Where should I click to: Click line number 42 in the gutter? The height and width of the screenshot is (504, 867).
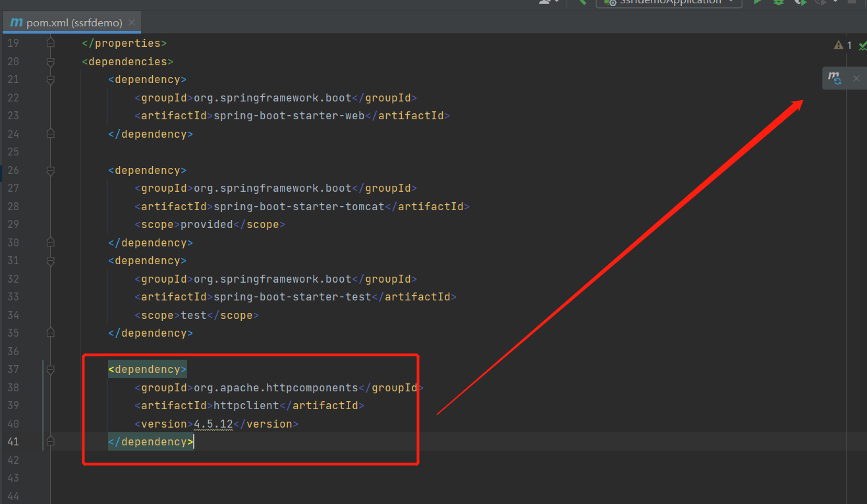[x=13, y=460]
